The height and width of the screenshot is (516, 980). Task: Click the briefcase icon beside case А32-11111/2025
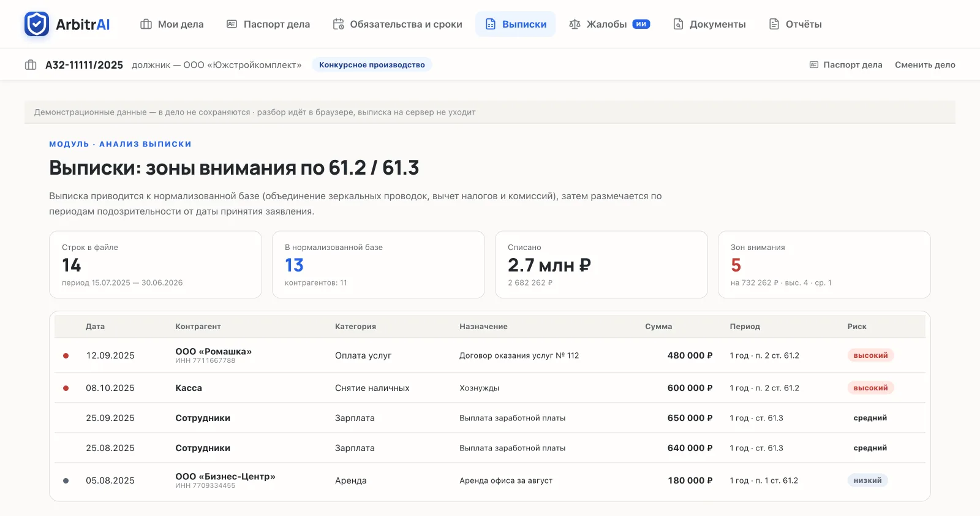pos(31,64)
